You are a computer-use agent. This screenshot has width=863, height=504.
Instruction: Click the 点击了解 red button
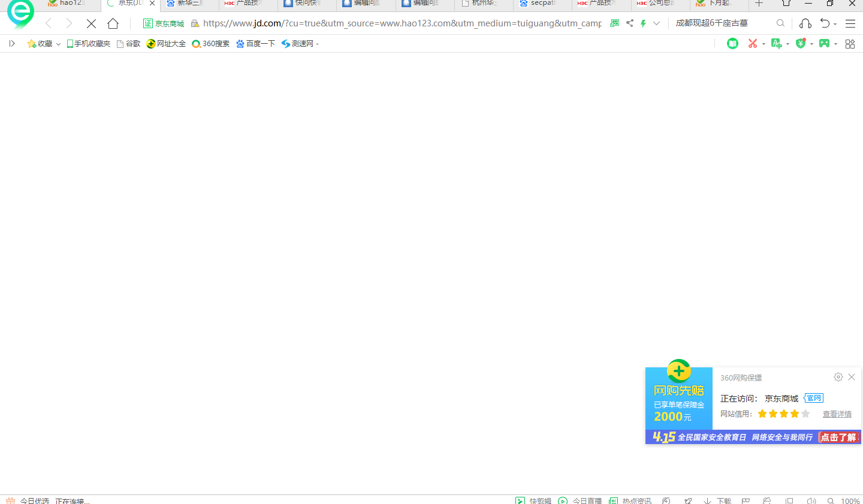point(839,437)
